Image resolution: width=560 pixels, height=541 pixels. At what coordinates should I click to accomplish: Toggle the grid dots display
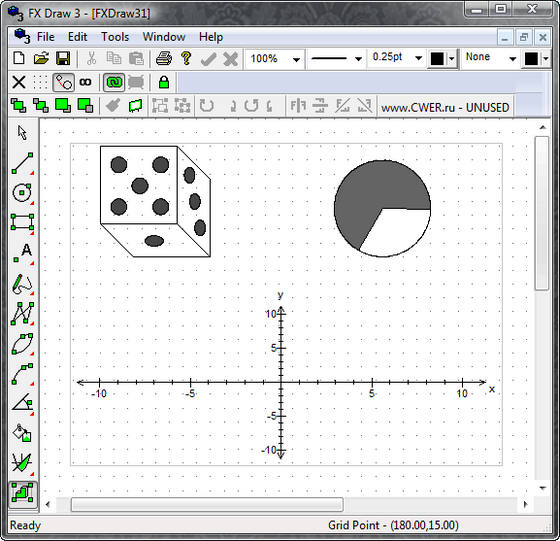point(40,82)
